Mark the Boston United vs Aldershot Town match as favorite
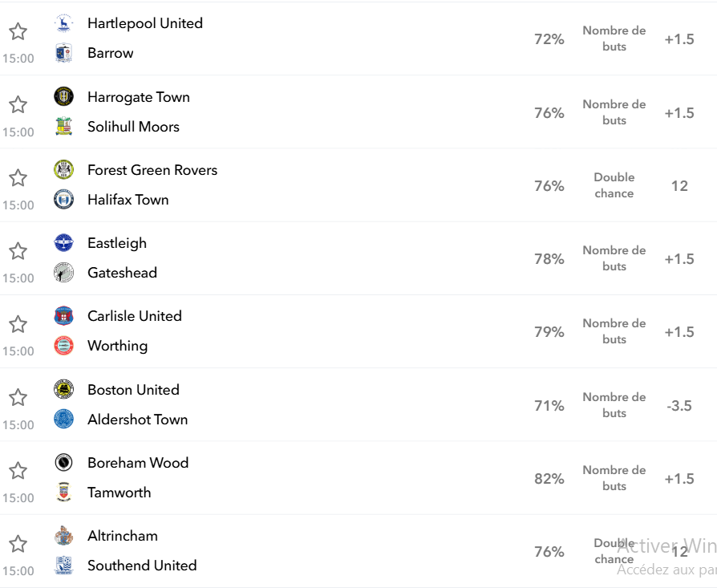The width and height of the screenshot is (717, 588). coord(18,397)
